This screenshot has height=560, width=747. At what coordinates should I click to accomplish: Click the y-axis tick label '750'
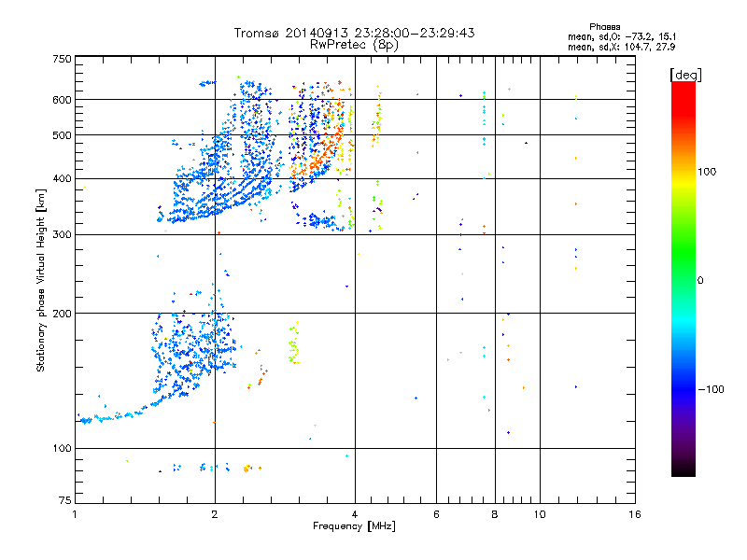coord(62,59)
